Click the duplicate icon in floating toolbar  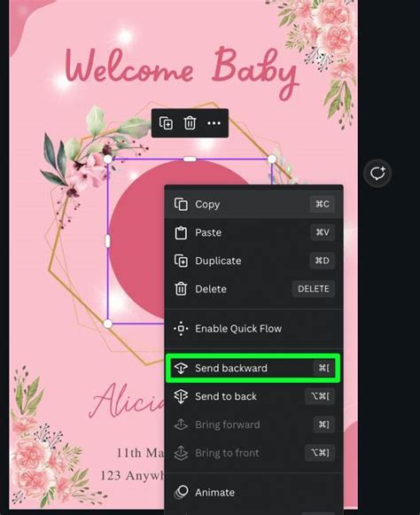point(166,123)
